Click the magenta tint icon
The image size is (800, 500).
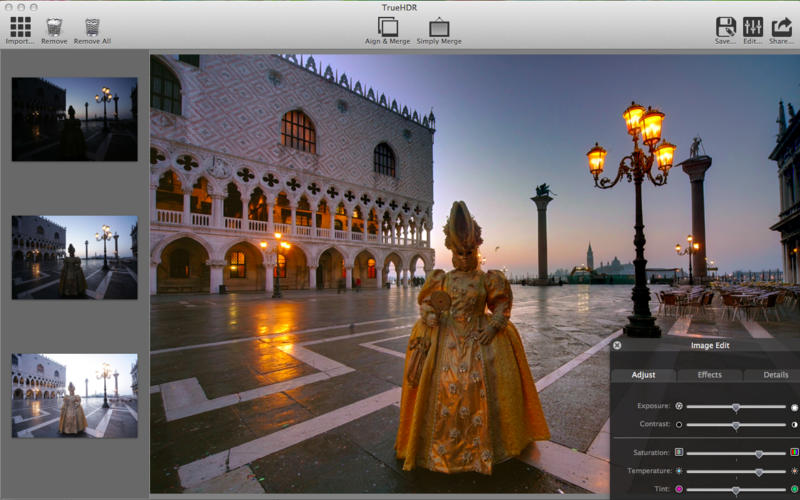tap(679, 489)
